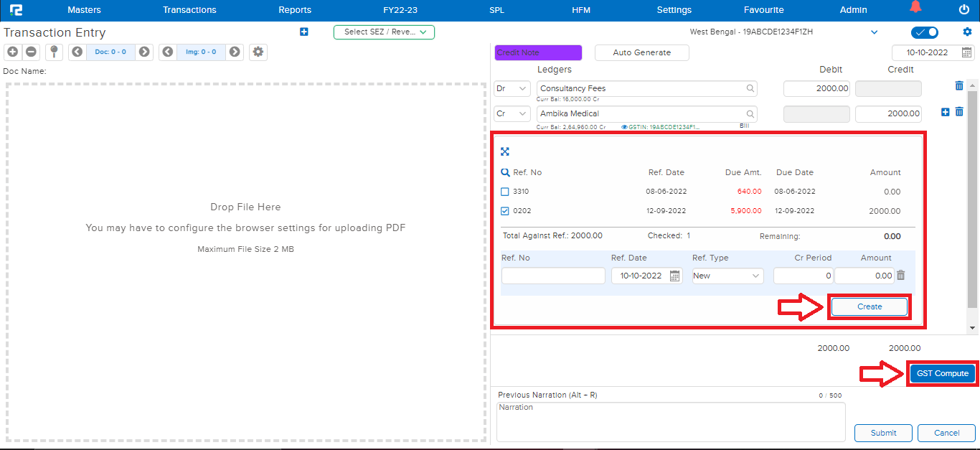Screen dimensions: 980x450
Task: Click the power logout icon
Action: [x=963, y=9]
